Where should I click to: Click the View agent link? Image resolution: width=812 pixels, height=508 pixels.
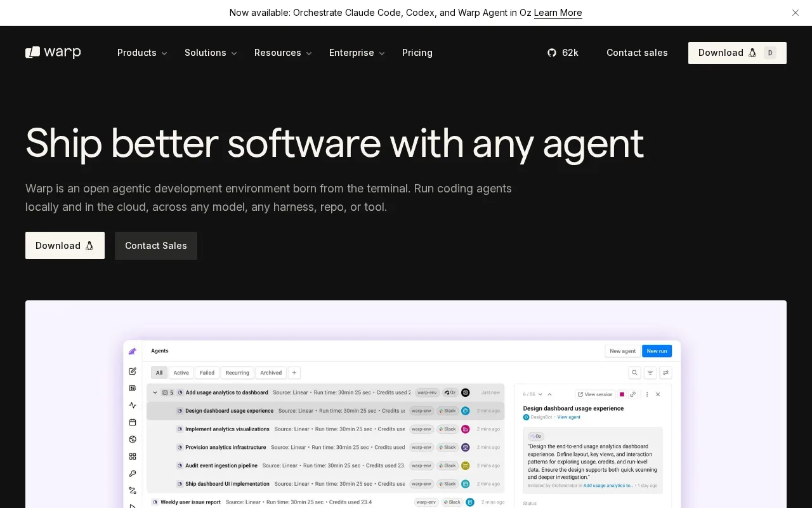tap(568, 417)
